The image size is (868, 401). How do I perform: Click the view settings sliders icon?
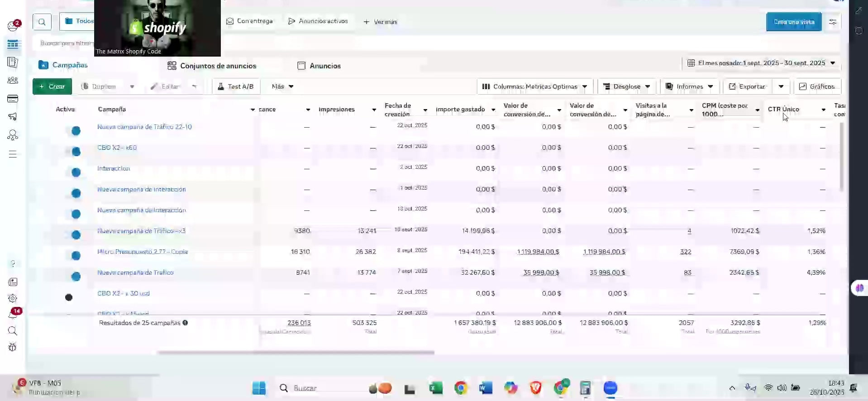click(x=832, y=22)
